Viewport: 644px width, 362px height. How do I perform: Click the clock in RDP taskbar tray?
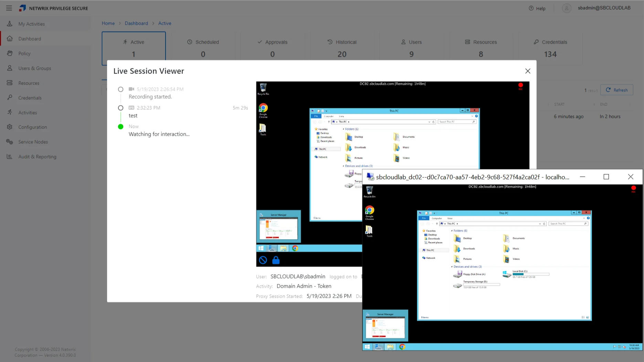634,347
